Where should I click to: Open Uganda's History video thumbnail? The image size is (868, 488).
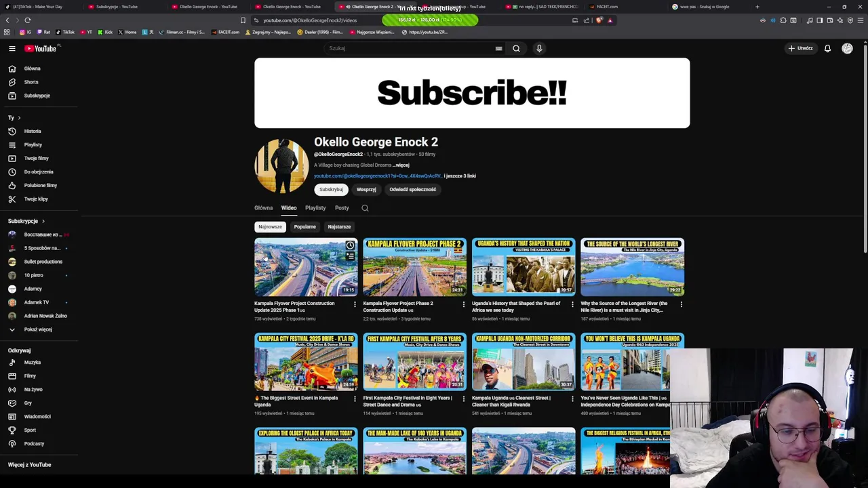tap(524, 267)
